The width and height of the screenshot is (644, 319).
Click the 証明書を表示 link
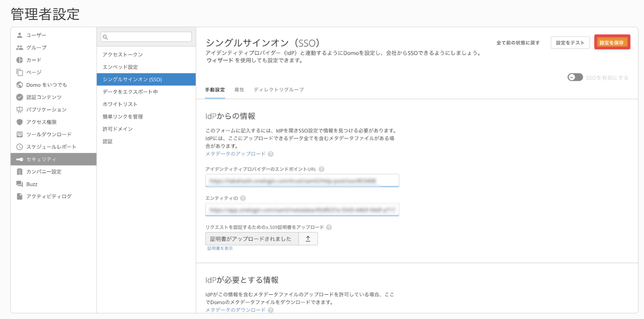point(220,249)
